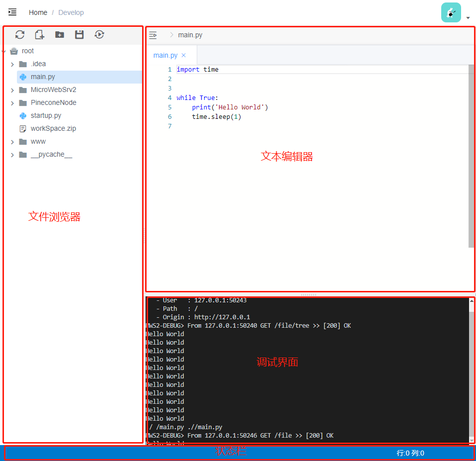Viewport: 476px width, 461px height.
Task: Click line number 7 in the gutter
Action: click(x=170, y=126)
